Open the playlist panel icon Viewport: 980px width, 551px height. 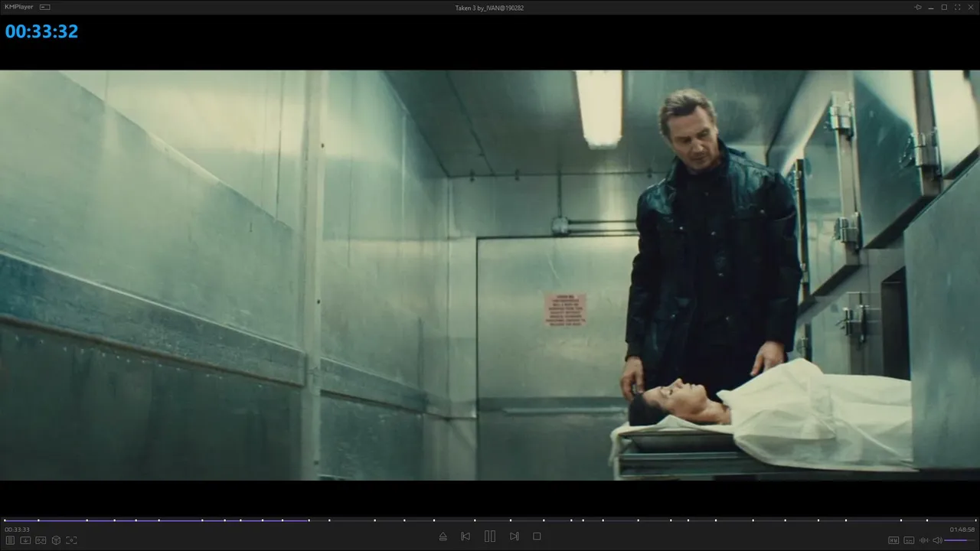point(10,540)
